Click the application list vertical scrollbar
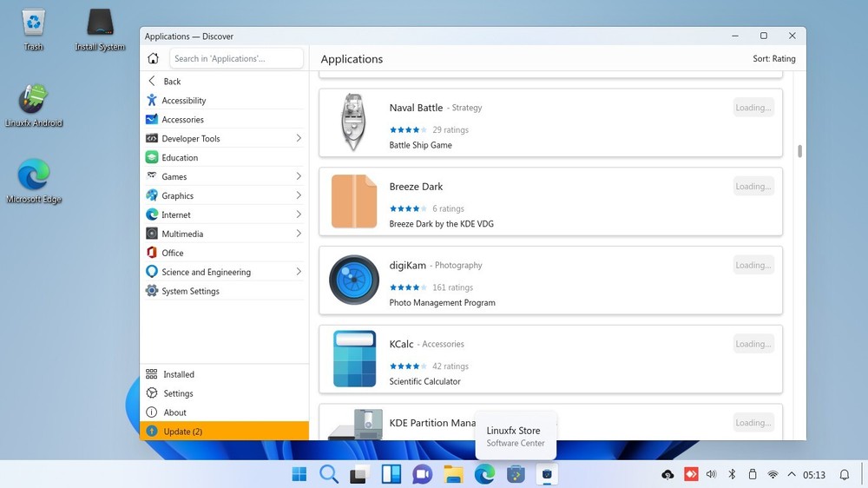This screenshot has height=488, width=868. pyautogui.click(x=799, y=151)
